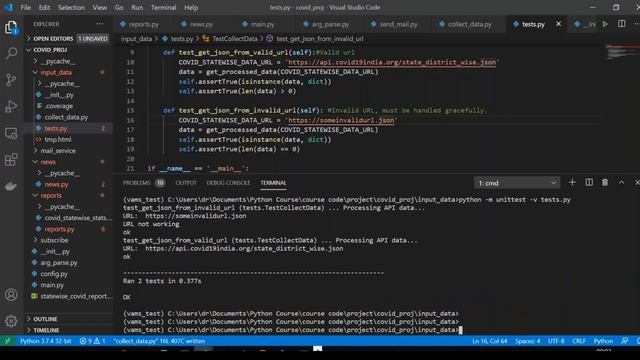Run Python file with play icon
Viewport: 640px width, 360px height.
point(605,24)
